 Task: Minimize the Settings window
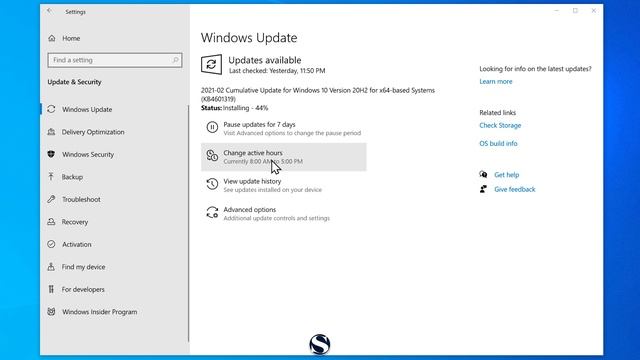coord(557,11)
